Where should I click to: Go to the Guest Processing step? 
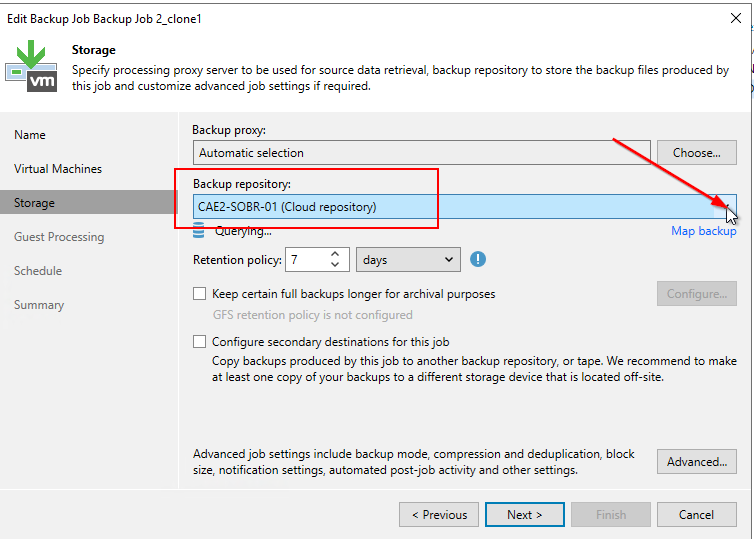[x=59, y=237]
